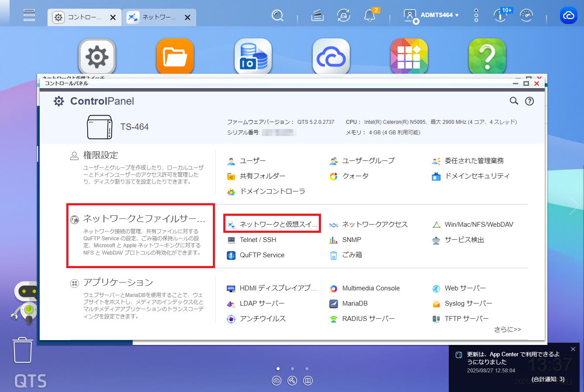Open the Storage & Snapshots desktop icon
584x392 pixels.
(253, 56)
